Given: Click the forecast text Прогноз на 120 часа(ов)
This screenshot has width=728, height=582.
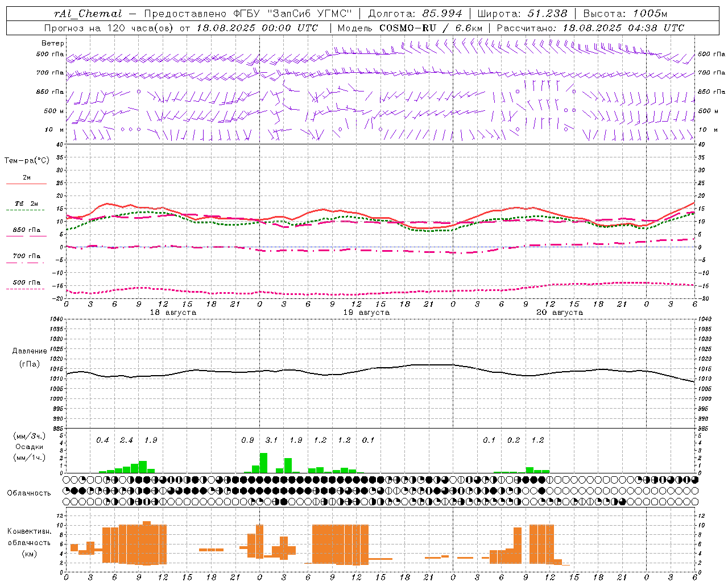Looking at the screenshot, I should [x=109, y=28].
